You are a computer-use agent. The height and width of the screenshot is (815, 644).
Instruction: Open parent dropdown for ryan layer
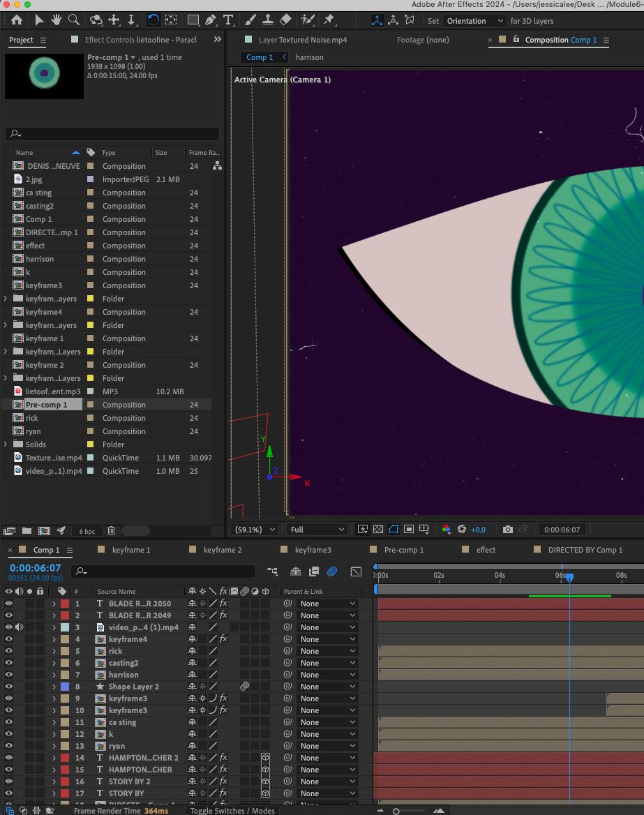pos(327,746)
